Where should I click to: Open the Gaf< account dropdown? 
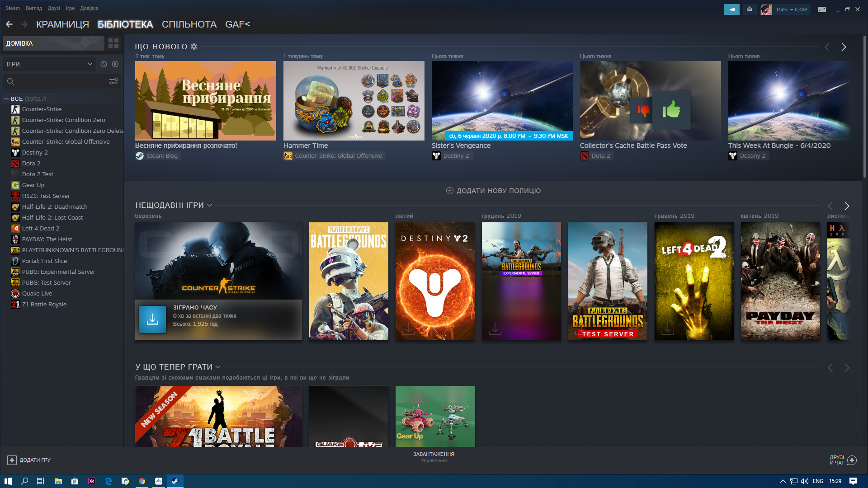(792, 9)
